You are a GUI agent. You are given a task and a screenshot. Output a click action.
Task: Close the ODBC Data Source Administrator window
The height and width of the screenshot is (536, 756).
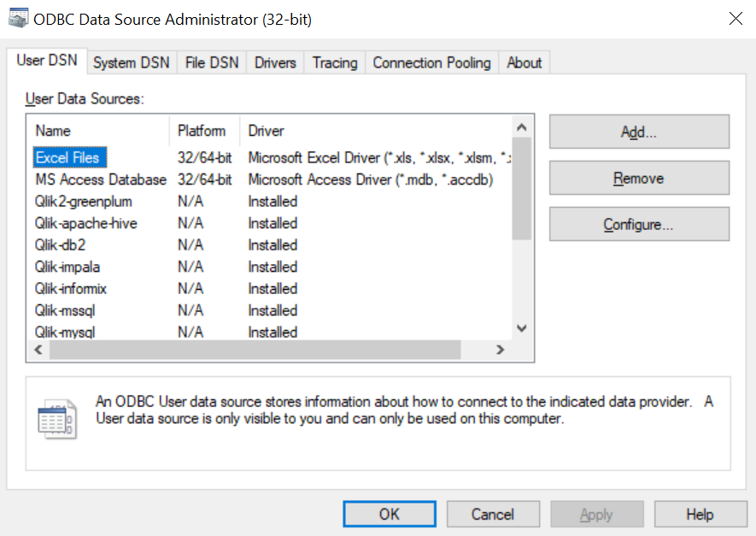coord(735,19)
